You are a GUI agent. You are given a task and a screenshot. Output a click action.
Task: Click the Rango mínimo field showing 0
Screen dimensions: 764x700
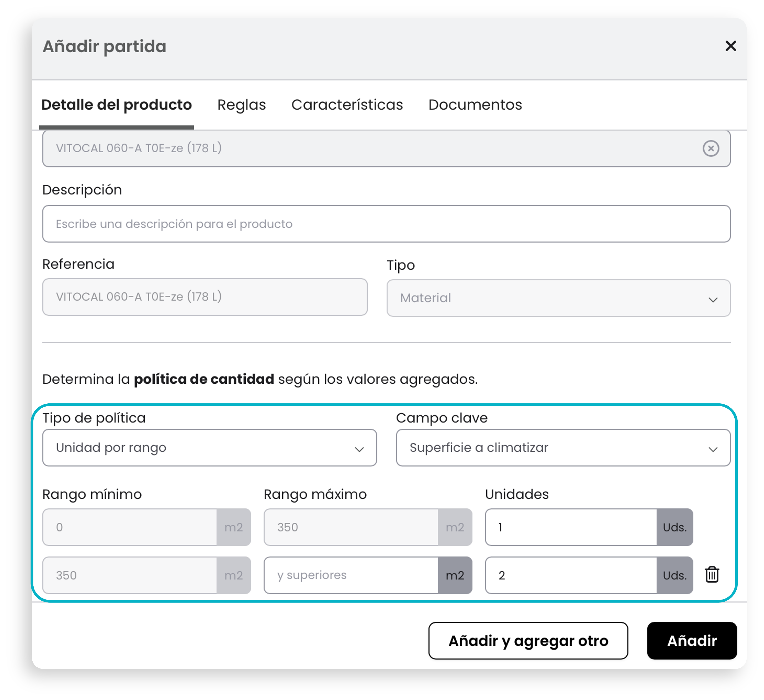click(130, 527)
